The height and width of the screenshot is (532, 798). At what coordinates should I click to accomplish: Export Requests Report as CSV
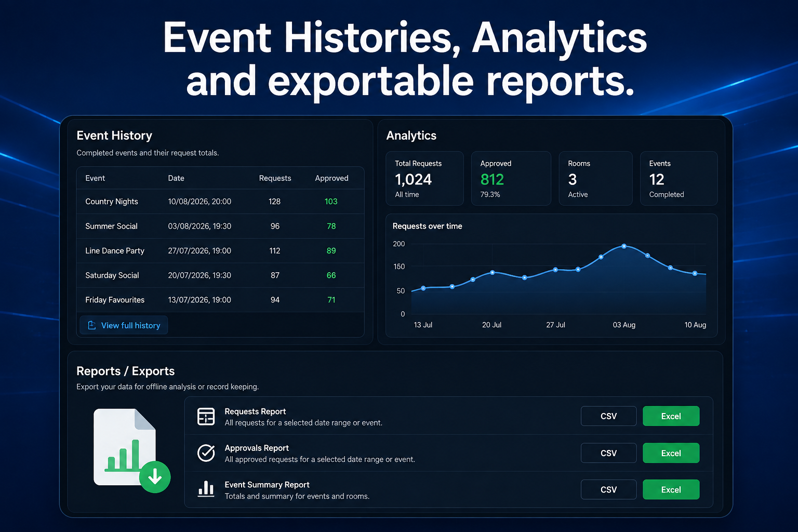608,416
